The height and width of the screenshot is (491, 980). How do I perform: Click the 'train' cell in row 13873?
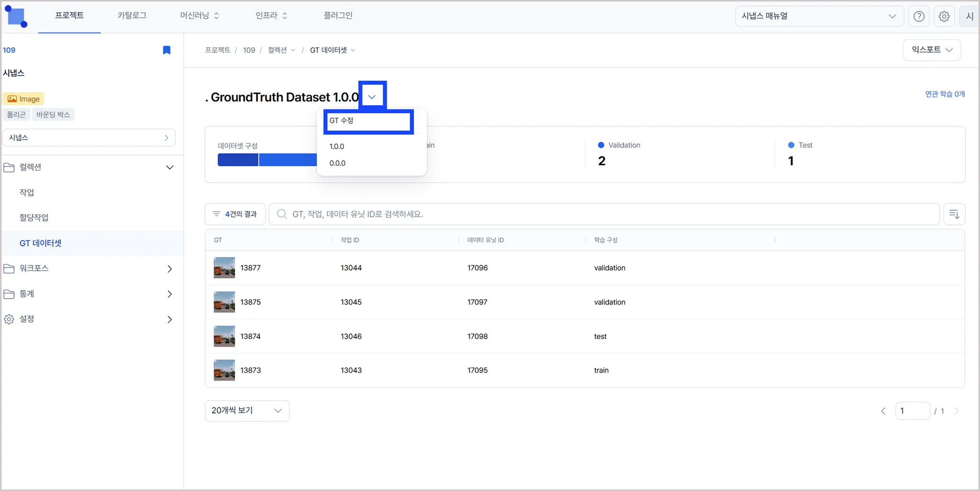[x=601, y=370]
